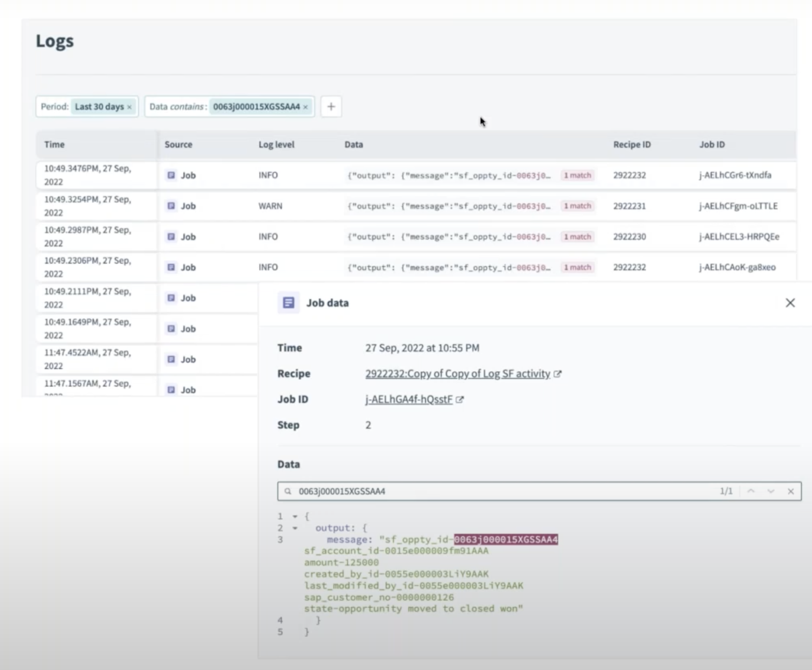Jump to previous match with the up chevron
This screenshot has width=812, height=670.
(751, 491)
